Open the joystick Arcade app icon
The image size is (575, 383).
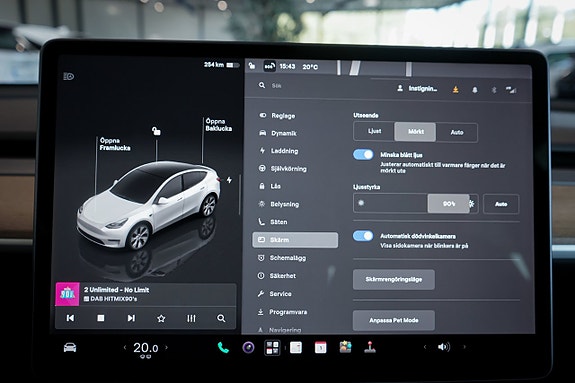click(370, 347)
